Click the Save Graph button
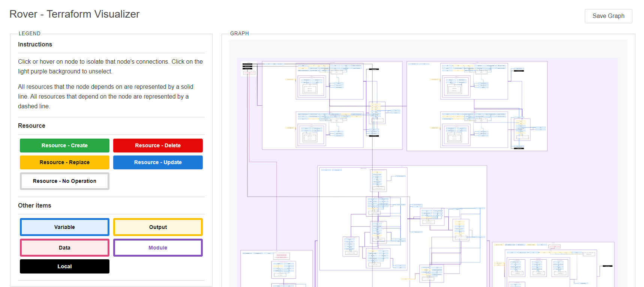 click(608, 16)
